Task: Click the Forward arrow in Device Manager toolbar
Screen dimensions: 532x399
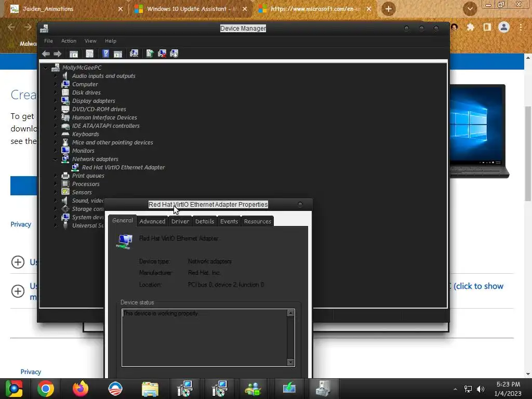Action: click(57, 54)
